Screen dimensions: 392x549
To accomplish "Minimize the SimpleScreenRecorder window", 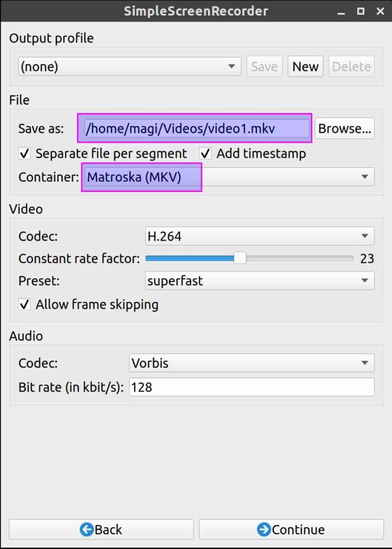I will point(341,11).
